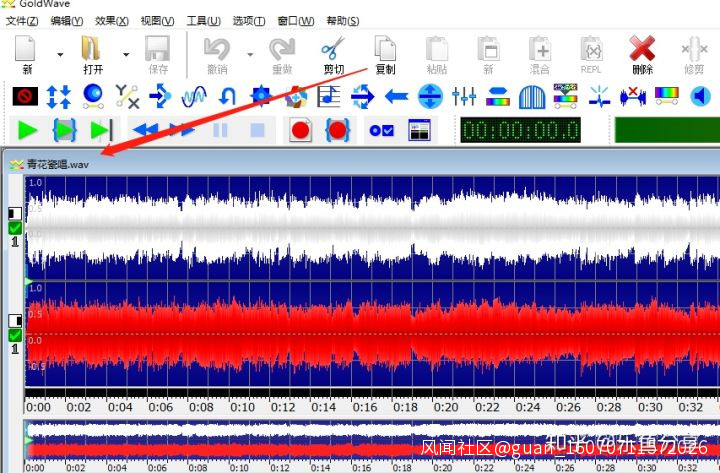This screenshot has width=720, height=473.
Task: Open the 帮助(S) menu
Action: click(343, 21)
